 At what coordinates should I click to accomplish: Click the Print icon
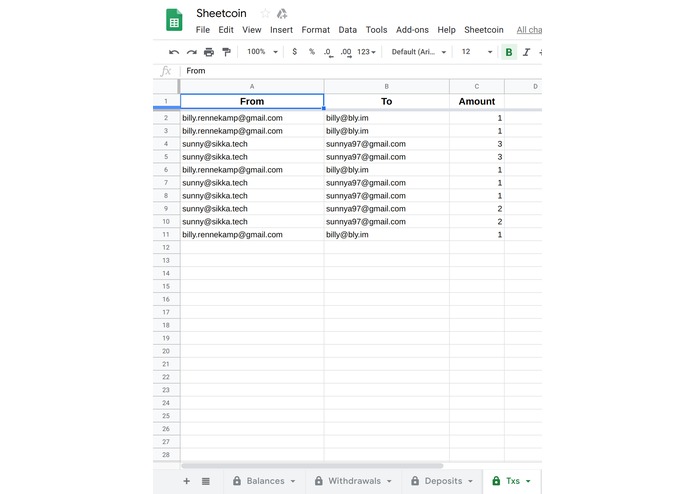[x=209, y=52]
